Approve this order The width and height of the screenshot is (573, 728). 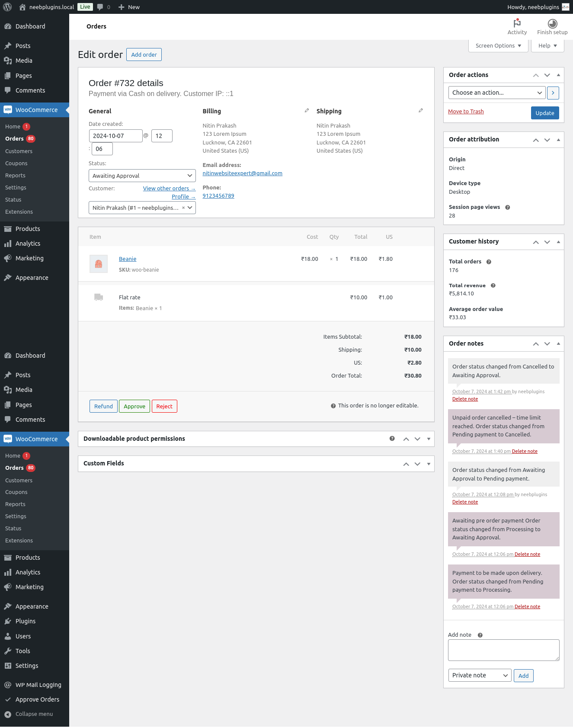[134, 406]
